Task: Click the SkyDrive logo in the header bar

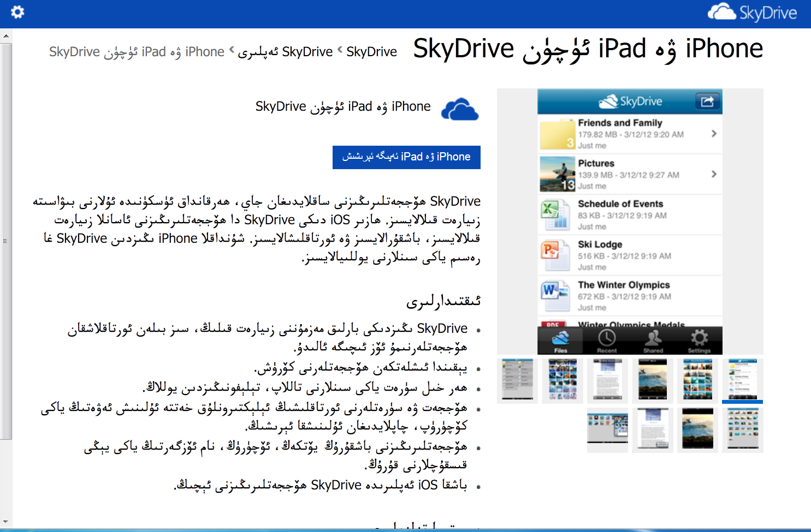Action: pos(752,12)
